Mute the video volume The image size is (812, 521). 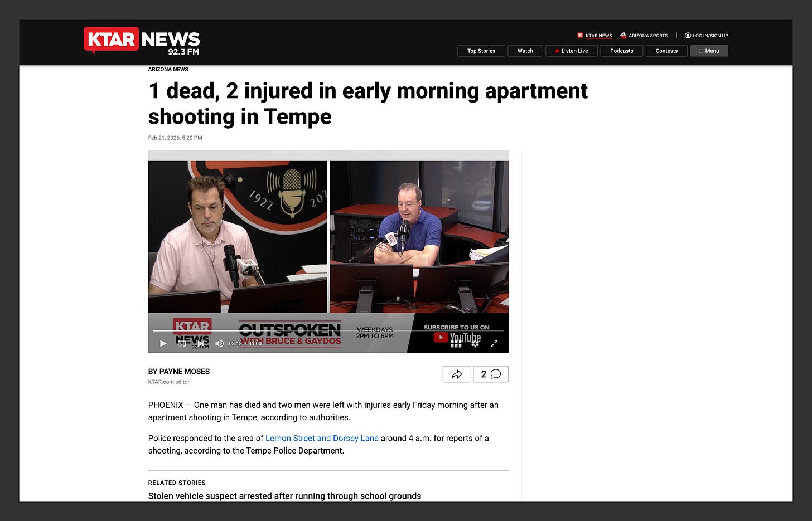tap(219, 343)
